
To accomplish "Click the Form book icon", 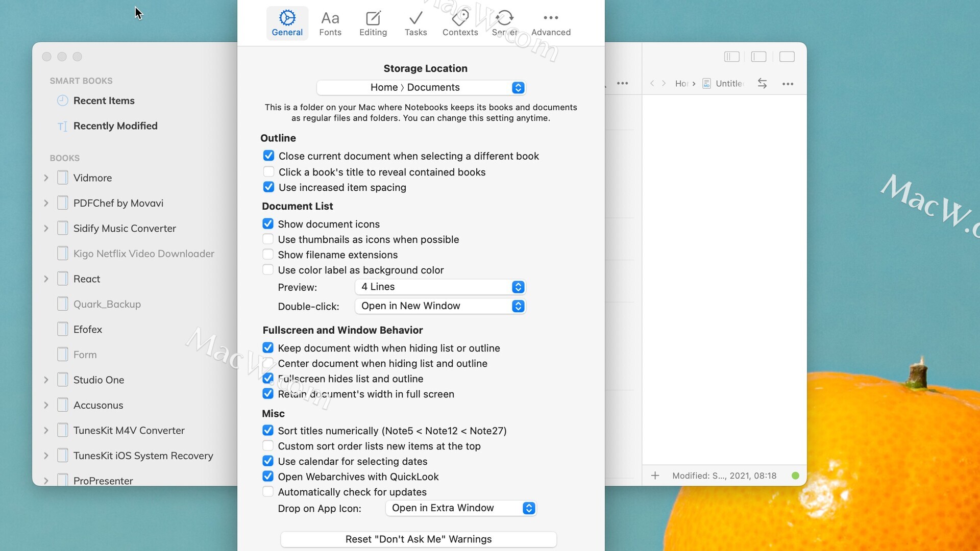I will [62, 354].
